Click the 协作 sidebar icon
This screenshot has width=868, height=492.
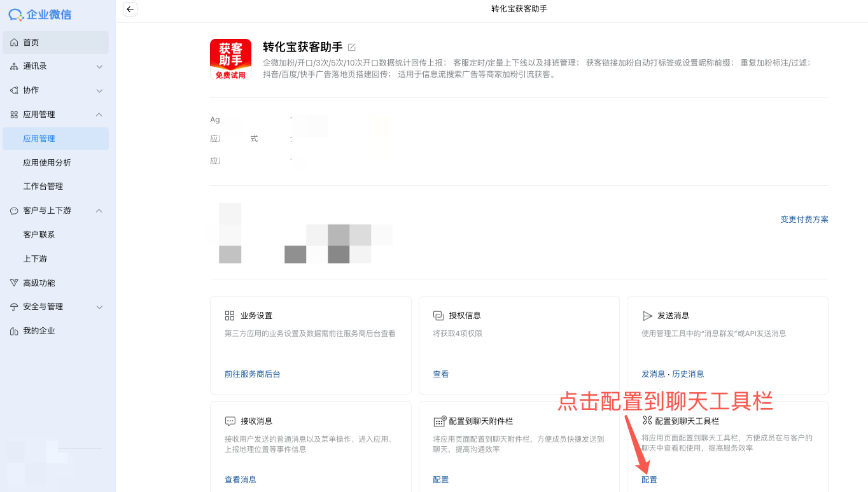pos(14,90)
